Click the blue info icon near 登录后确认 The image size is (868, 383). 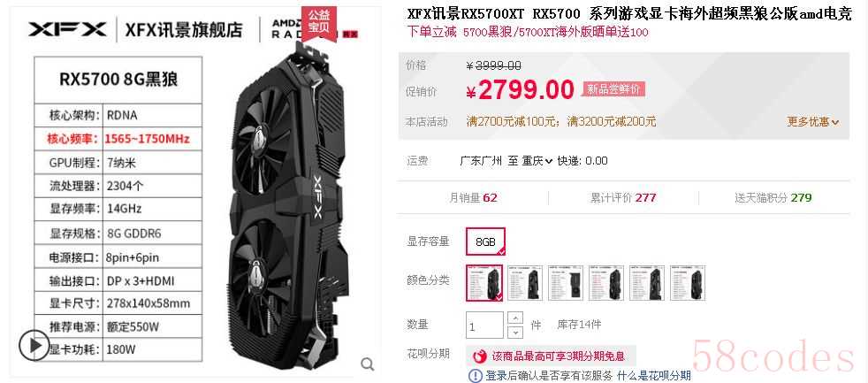click(475, 376)
